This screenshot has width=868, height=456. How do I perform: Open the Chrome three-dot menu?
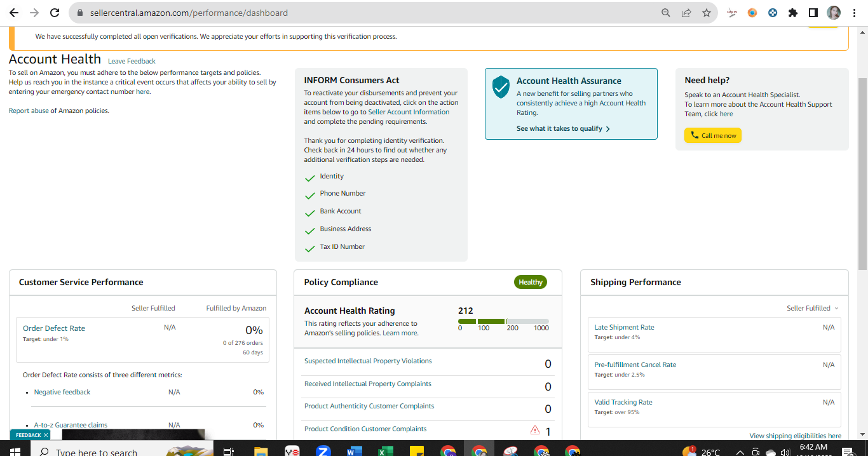[854, 13]
